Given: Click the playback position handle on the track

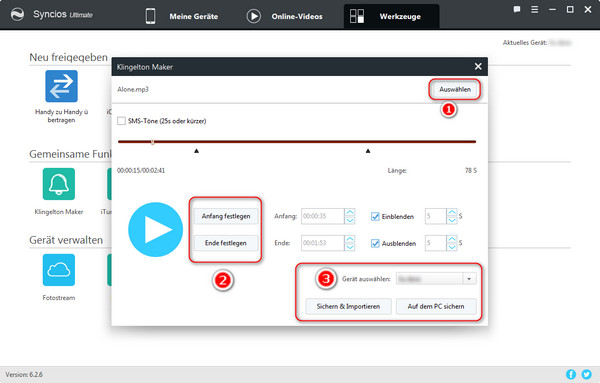Looking at the screenshot, I should [x=153, y=142].
